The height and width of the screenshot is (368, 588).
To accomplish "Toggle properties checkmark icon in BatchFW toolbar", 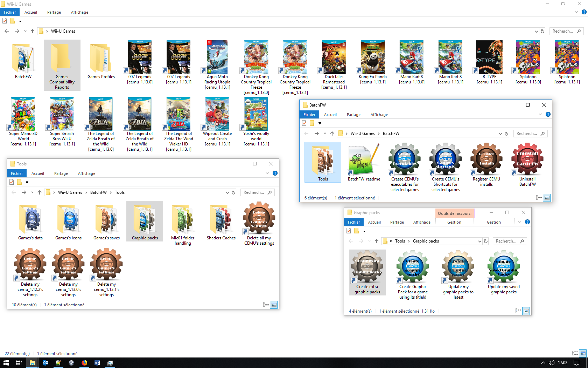I will coord(304,123).
